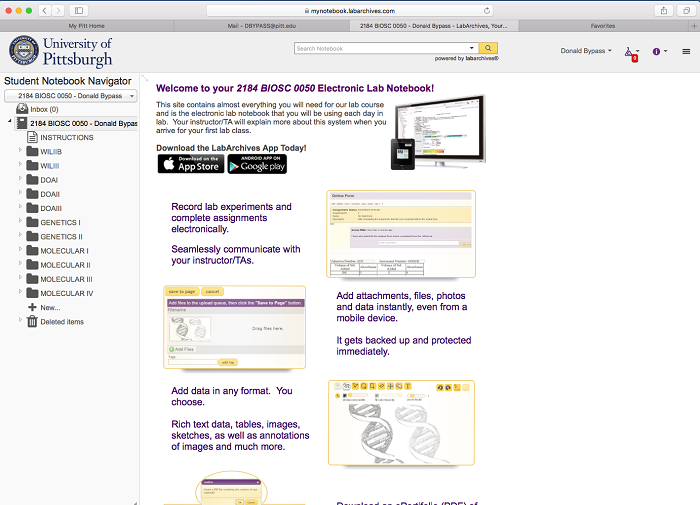700x505 pixels.
Task: Click Safari's sidebar toggle button
Action: [79, 10]
